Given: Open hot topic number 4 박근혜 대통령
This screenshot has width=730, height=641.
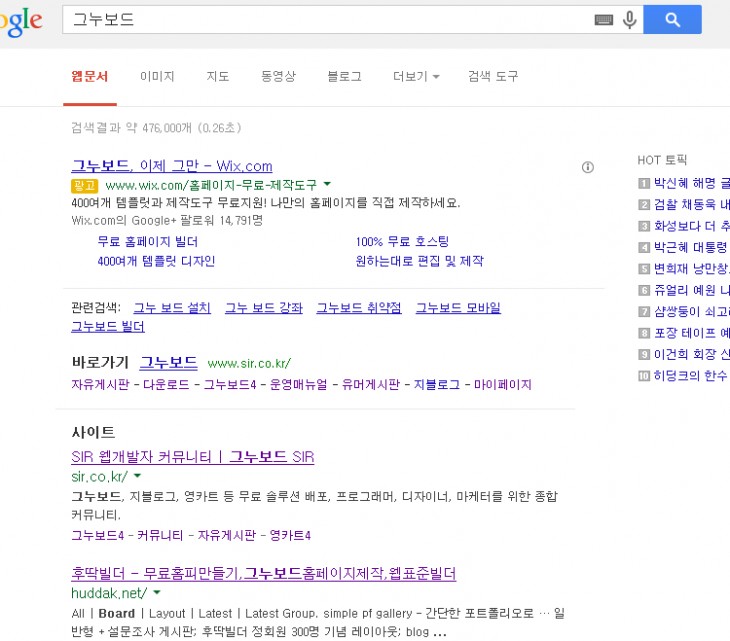Looking at the screenshot, I should pos(691,247).
